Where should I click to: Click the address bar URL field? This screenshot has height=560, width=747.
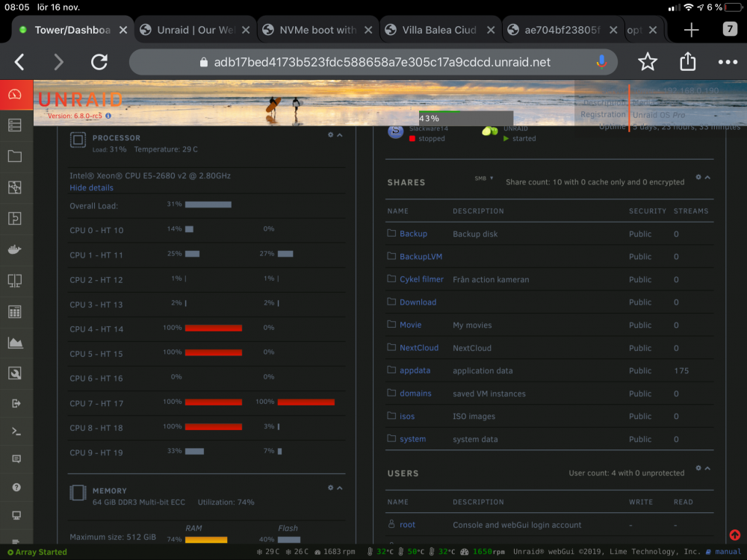373,62
